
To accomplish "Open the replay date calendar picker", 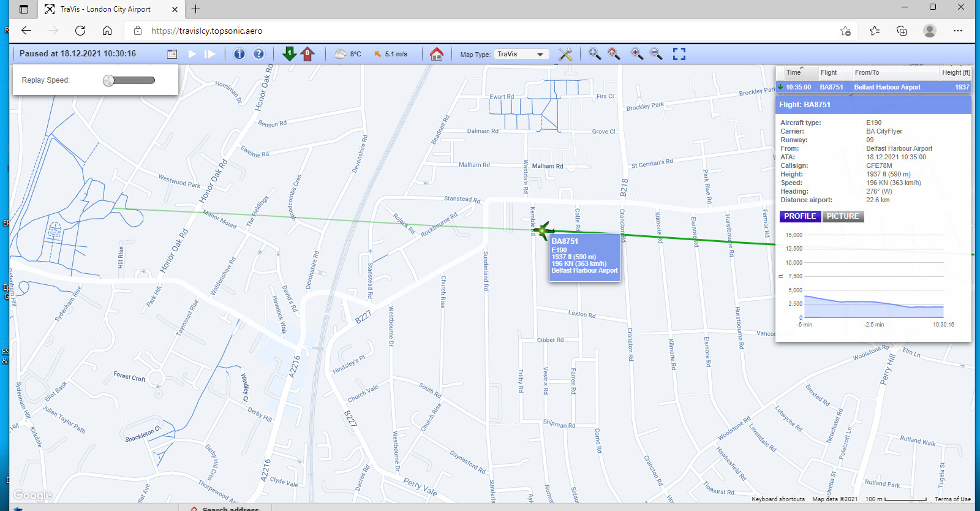I will coord(172,55).
